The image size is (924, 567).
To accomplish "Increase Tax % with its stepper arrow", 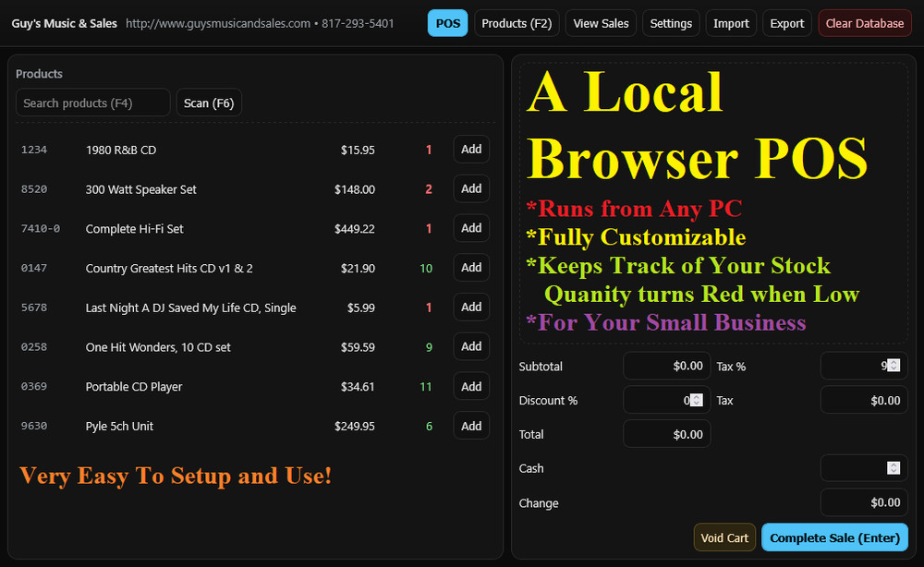I will pos(894,362).
